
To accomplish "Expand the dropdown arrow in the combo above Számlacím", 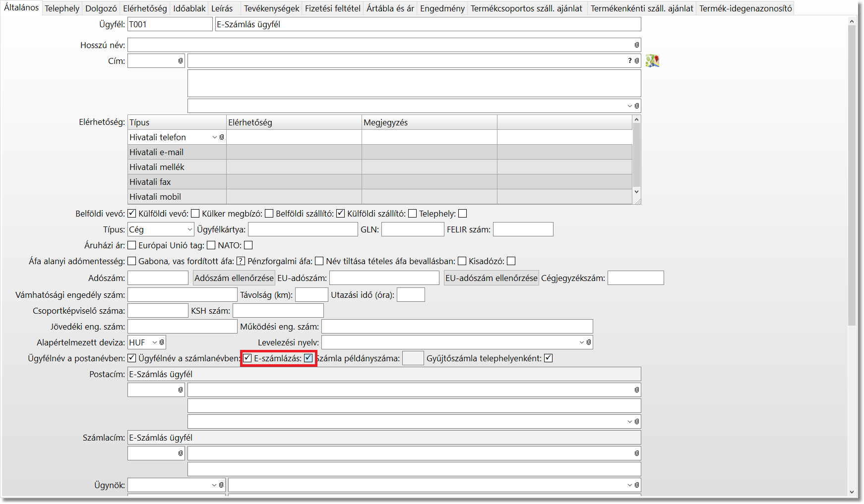I will (x=630, y=422).
